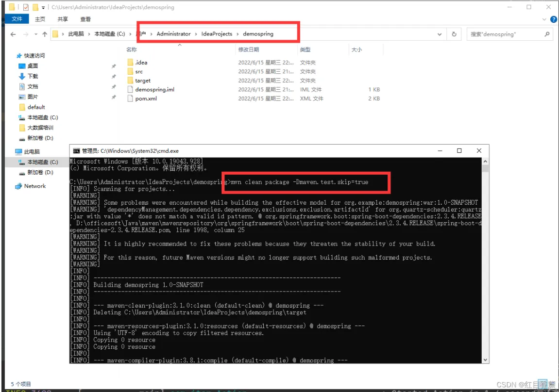Image resolution: width=559 pixels, height=392 pixels.
Task: Click the cmd.exe window title icon
Action: [76, 151]
